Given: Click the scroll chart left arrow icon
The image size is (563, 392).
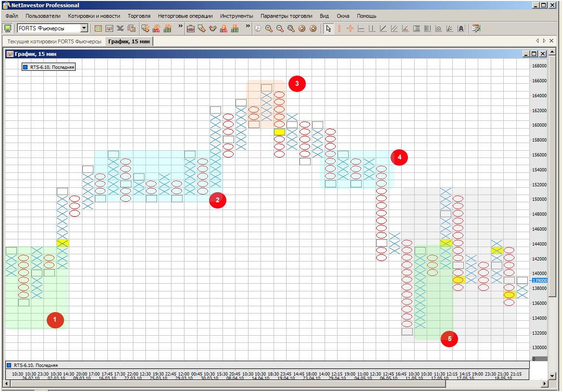Looking at the screenshot, I should click(302, 28).
